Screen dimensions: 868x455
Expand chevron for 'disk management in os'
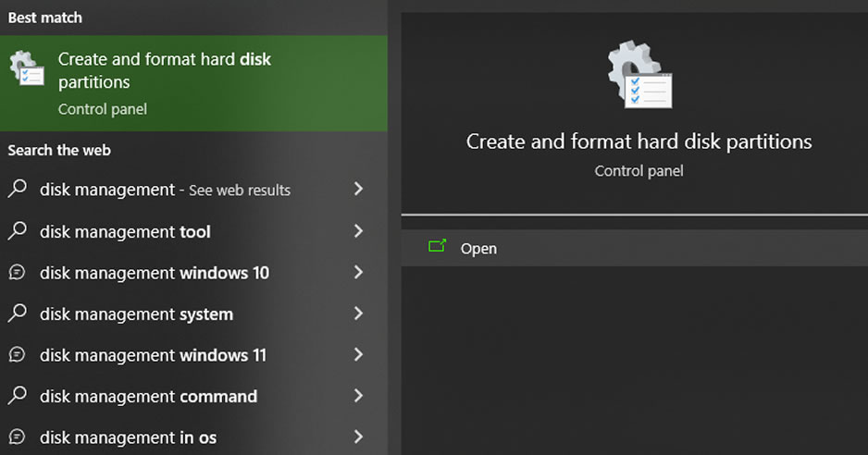click(x=359, y=437)
